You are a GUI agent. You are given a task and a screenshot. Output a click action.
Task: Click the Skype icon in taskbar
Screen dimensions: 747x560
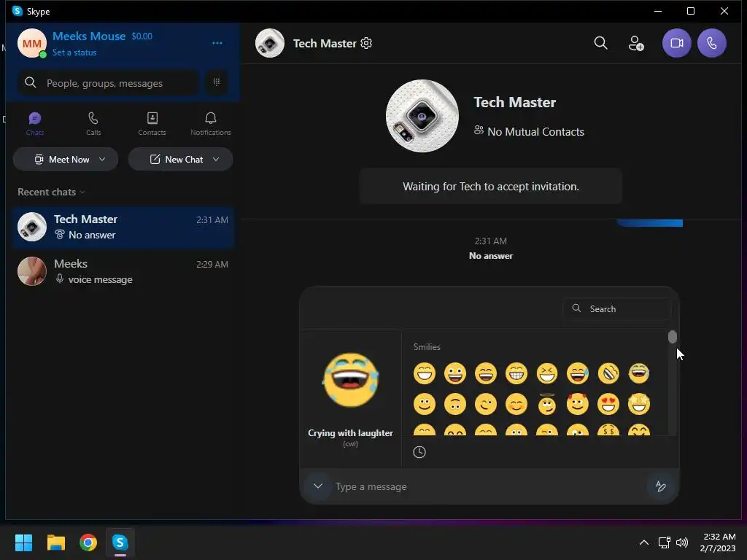[120, 542]
